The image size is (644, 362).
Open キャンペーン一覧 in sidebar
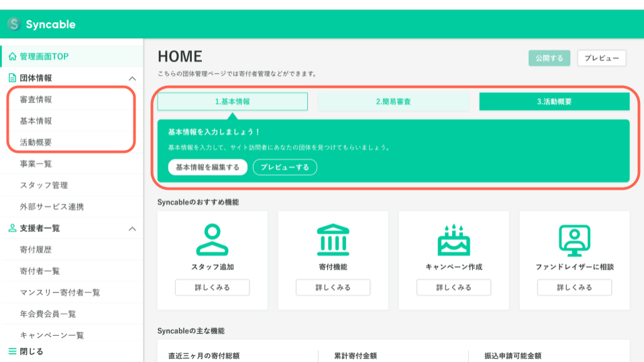coord(72,335)
